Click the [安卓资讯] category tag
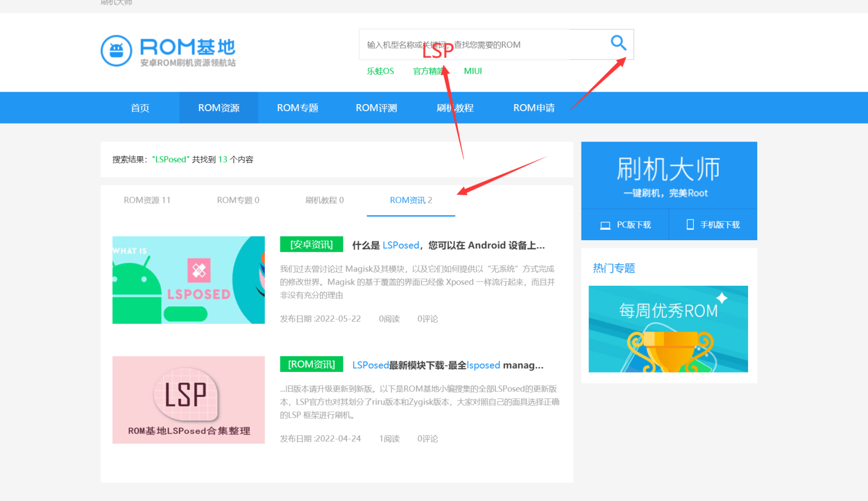This screenshot has height=501, width=868. click(x=311, y=245)
